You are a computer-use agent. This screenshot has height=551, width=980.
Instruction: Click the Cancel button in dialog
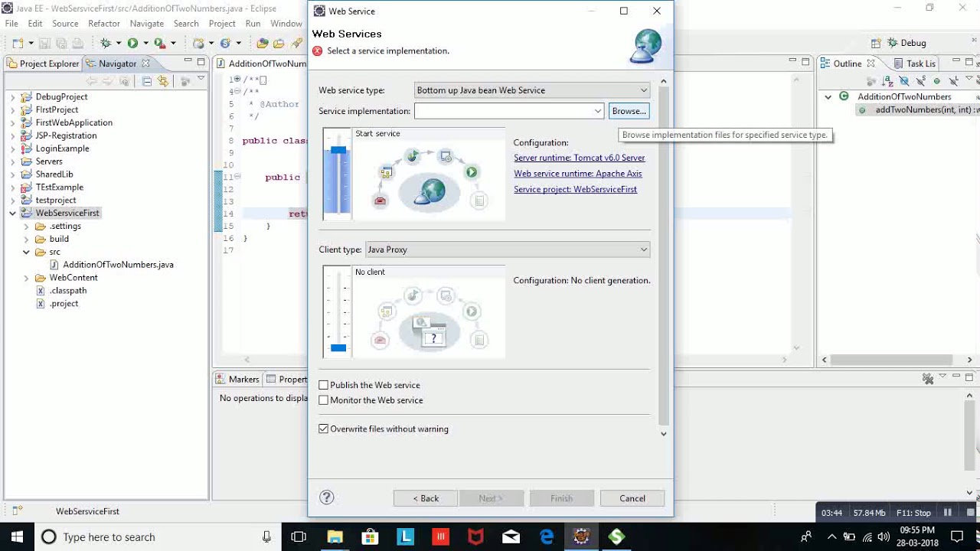point(632,498)
